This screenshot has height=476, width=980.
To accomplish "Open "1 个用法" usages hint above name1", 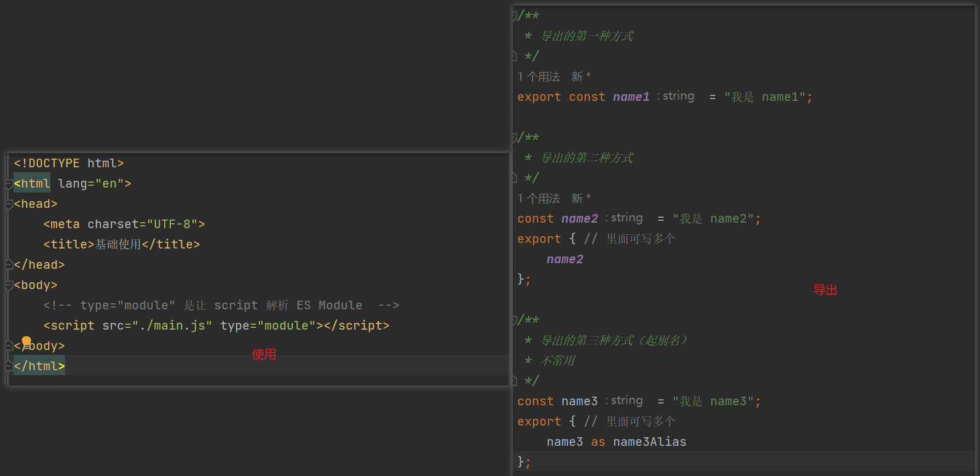I will [539, 76].
